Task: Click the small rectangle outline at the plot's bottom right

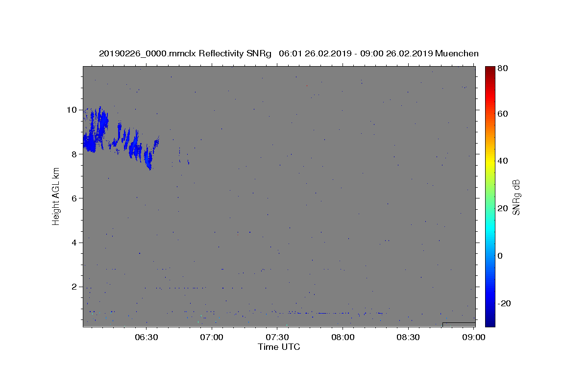Action: (459, 324)
